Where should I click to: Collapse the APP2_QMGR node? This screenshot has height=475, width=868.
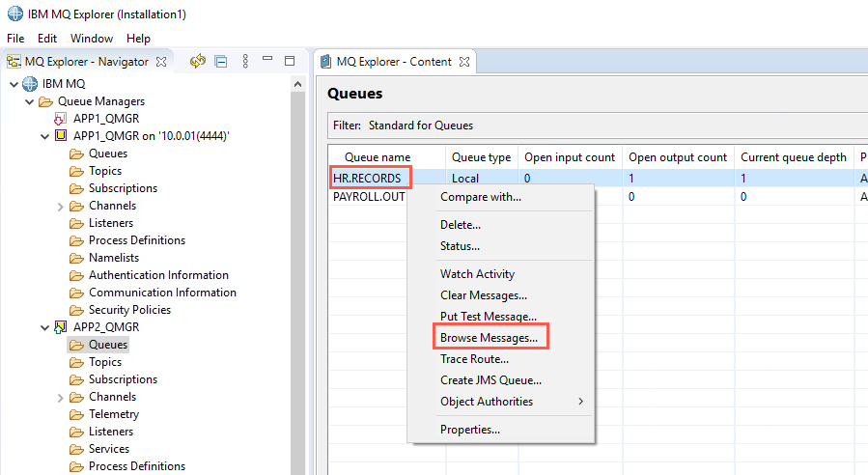click(x=44, y=327)
